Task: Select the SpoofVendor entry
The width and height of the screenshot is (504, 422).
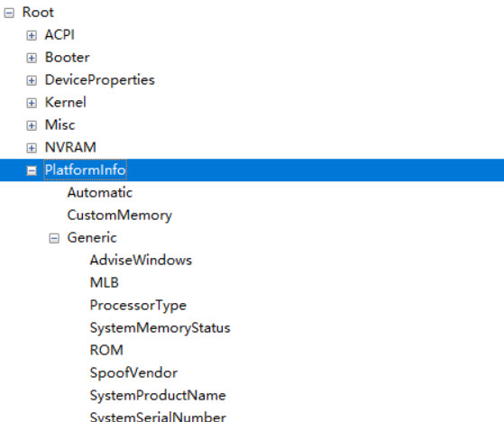Action: pyautogui.click(x=133, y=372)
